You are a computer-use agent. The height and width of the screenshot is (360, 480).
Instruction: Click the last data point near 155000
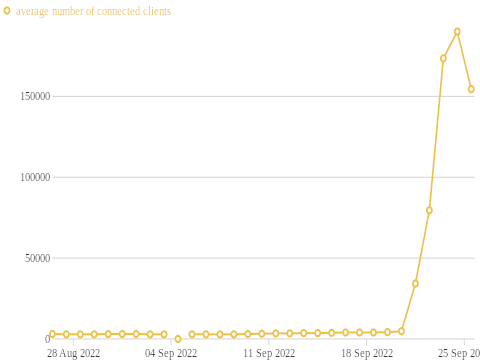(x=471, y=89)
